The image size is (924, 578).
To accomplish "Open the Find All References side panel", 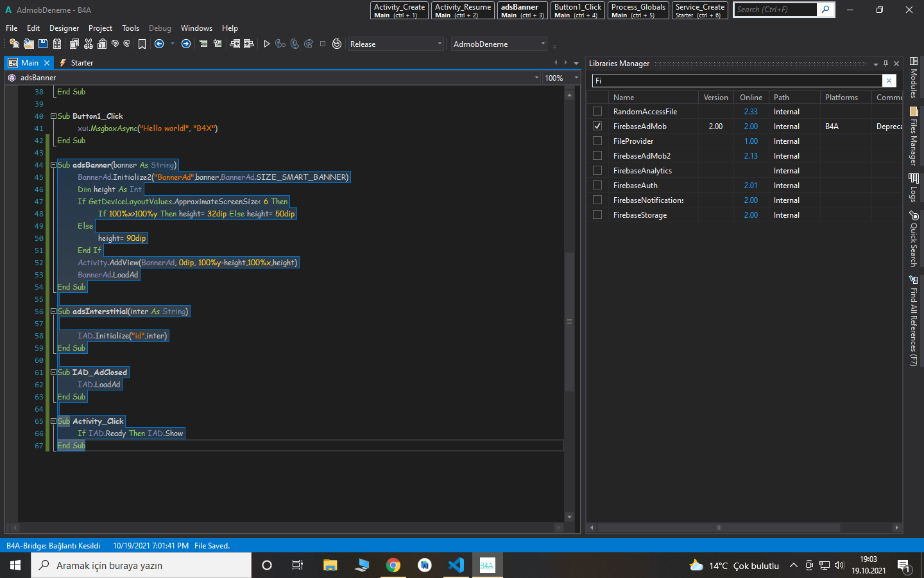I will (x=914, y=320).
